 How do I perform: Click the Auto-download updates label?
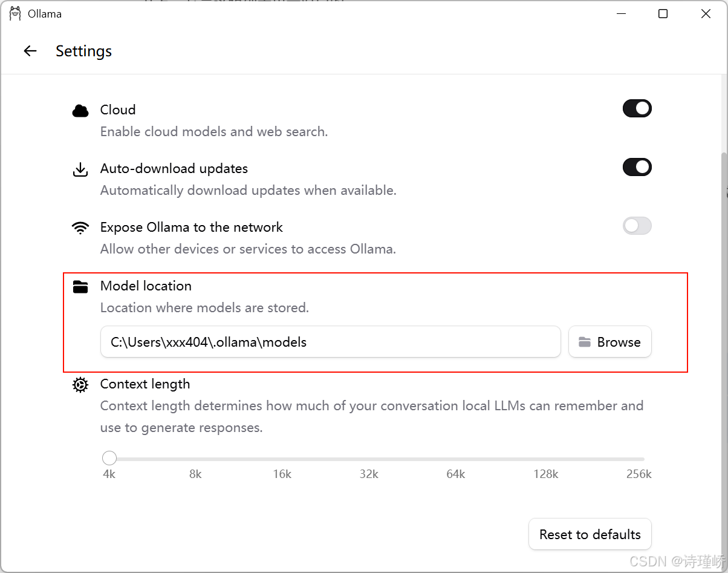coord(174,168)
